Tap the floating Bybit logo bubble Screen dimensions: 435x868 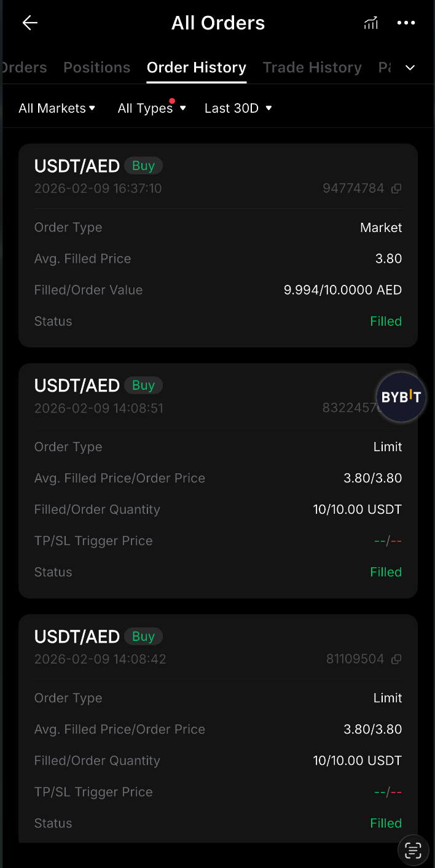coord(401,397)
